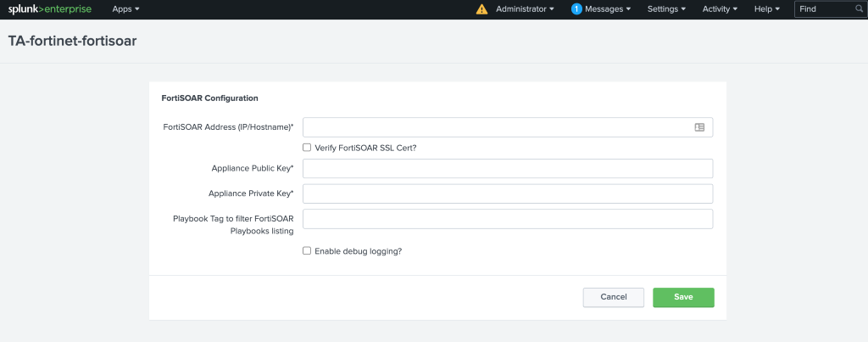Open the Messages dropdown

coord(608,9)
